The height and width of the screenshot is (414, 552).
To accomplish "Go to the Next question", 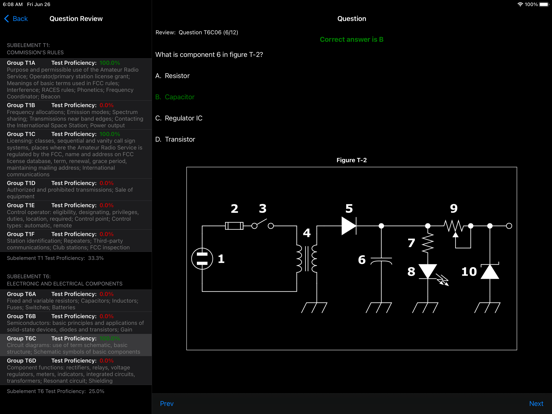I will pyautogui.click(x=536, y=403).
